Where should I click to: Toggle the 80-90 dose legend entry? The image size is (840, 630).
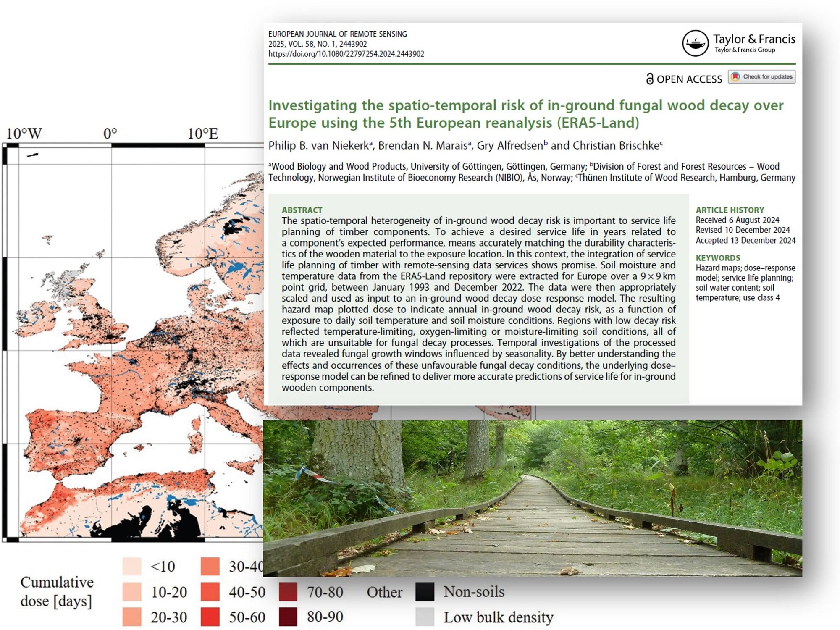(287, 617)
